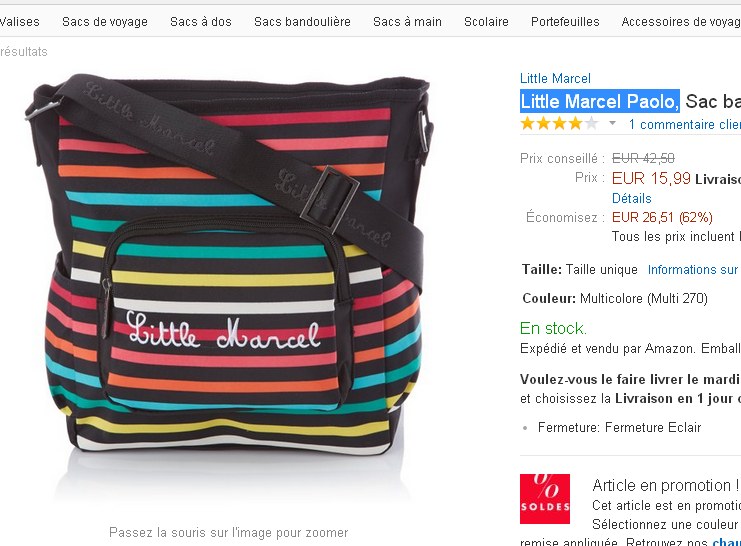The height and width of the screenshot is (546, 741).
Task: Open the 1 commentaire client link
Action: pos(685,124)
